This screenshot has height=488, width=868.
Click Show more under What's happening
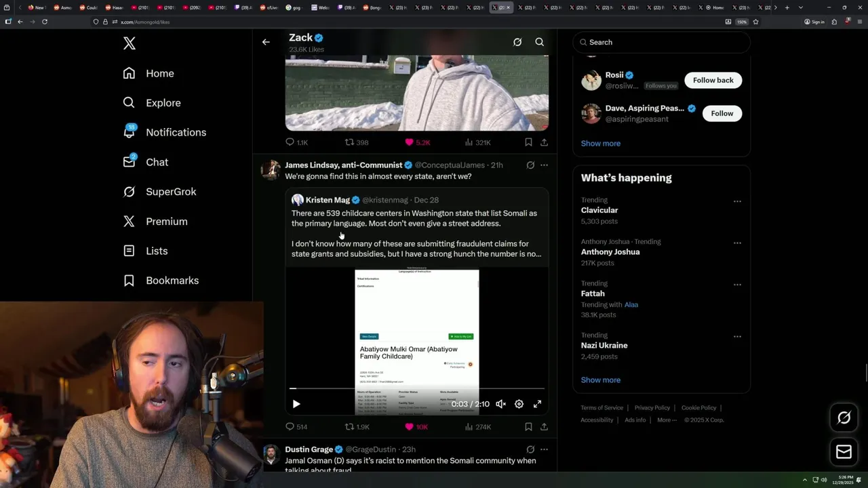[601, 380]
